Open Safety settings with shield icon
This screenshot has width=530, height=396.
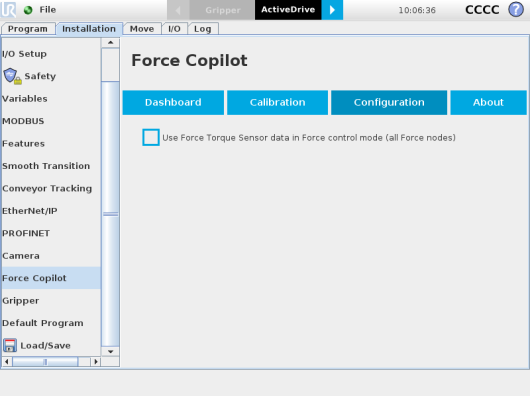[29, 76]
